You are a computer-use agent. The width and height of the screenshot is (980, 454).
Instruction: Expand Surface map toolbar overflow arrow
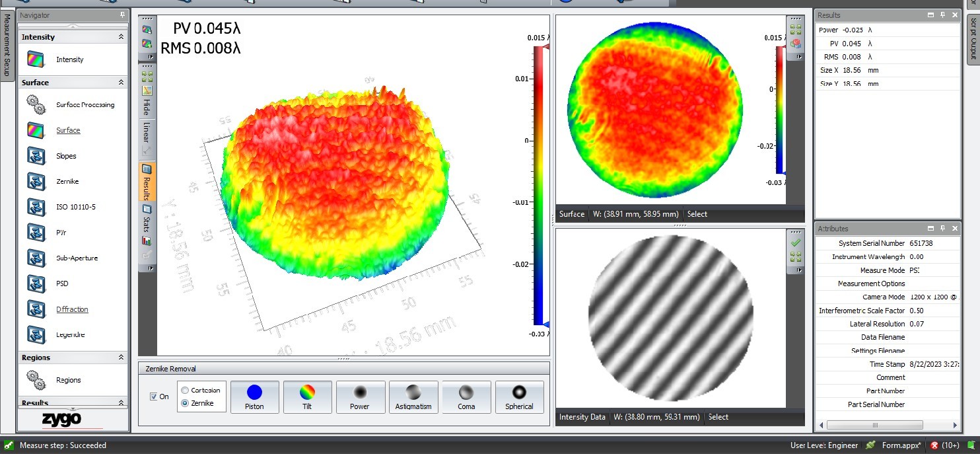pyautogui.click(x=798, y=57)
